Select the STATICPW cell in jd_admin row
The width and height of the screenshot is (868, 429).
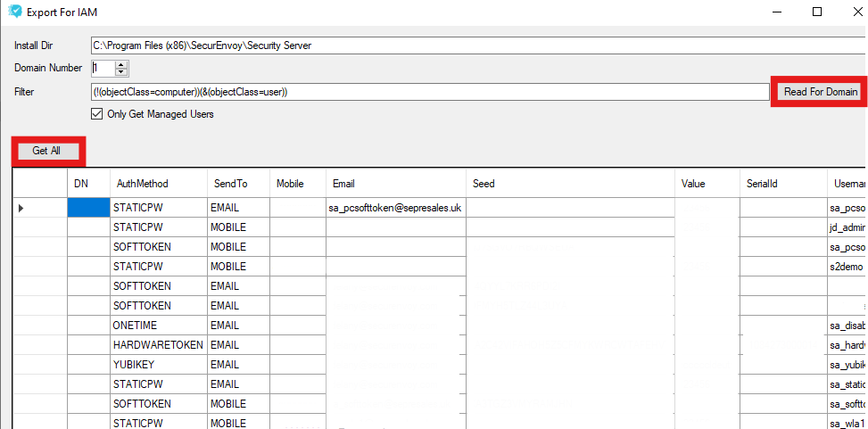point(159,227)
